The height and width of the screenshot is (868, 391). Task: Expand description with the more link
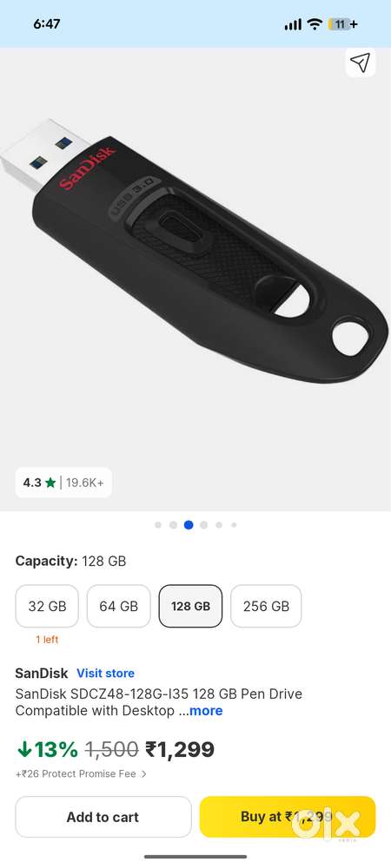tap(205, 711)
